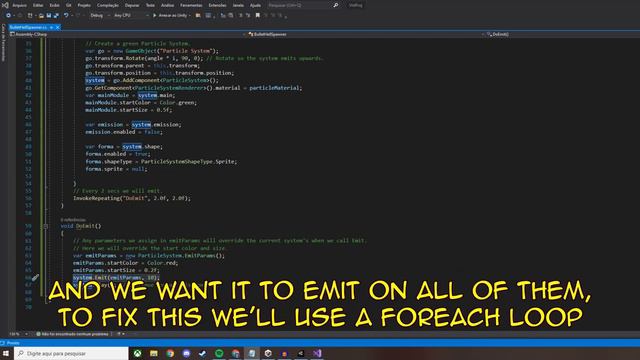Open the Compilação menu
The image size is (640, 360).
coord(108,5)
